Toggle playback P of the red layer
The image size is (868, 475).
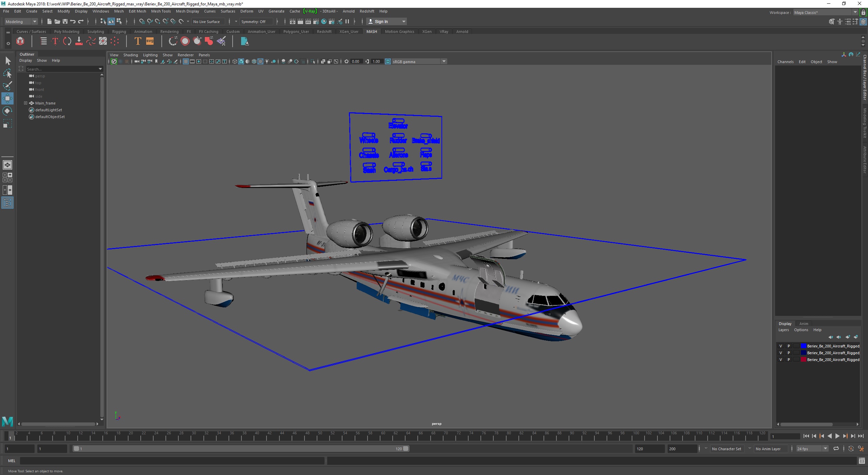coord(789,360)
